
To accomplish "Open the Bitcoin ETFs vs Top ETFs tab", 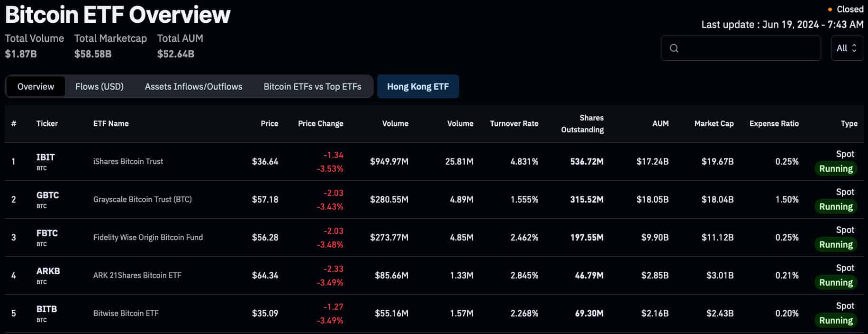I will tap(312, 86).
